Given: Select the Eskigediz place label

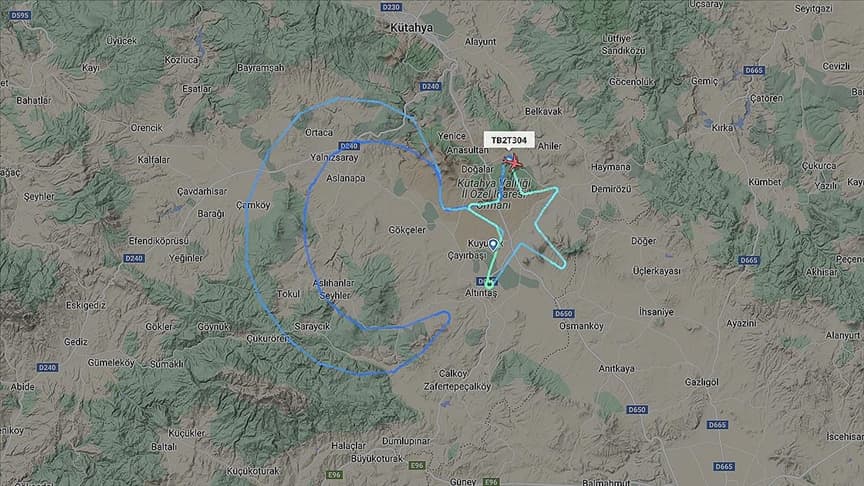Looking at the screenshot, I should coord(85,305).
